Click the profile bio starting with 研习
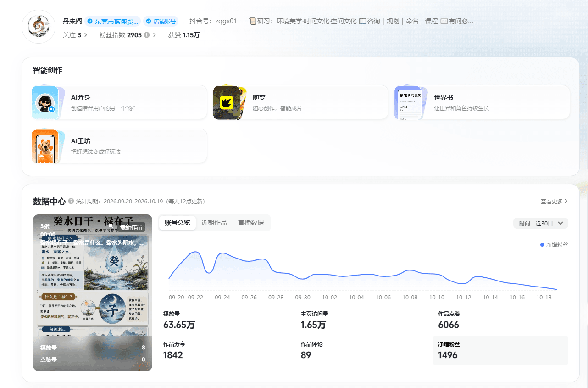Image resolution: width=588 pixels, height=388 pixels. [x=361, y=21]
